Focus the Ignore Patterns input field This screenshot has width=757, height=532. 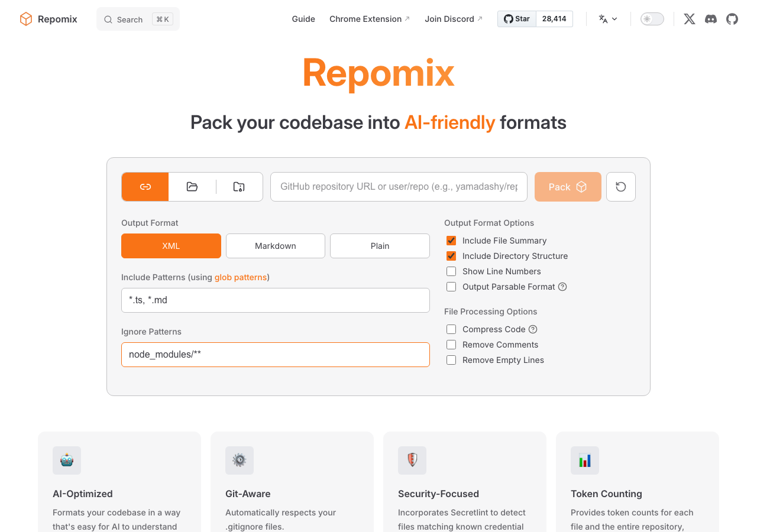pos(276,355)
